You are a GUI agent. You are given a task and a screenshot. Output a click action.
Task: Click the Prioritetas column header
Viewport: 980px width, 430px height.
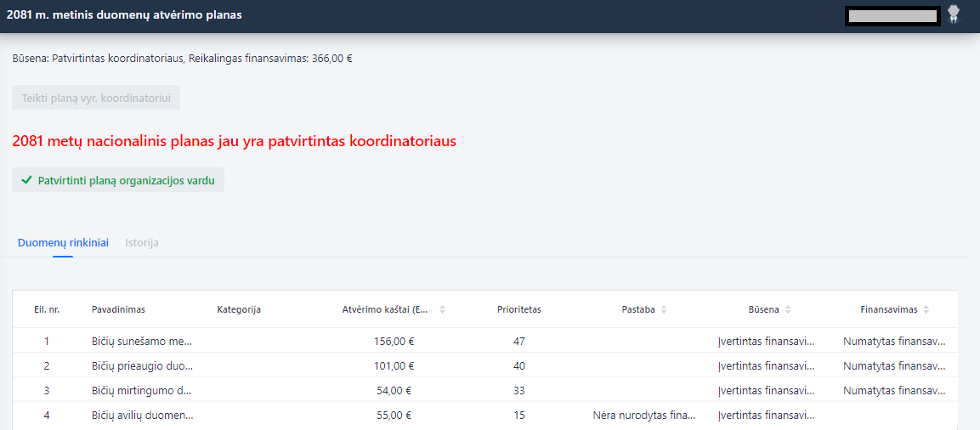pyautogui.click(x=519, y=309)
